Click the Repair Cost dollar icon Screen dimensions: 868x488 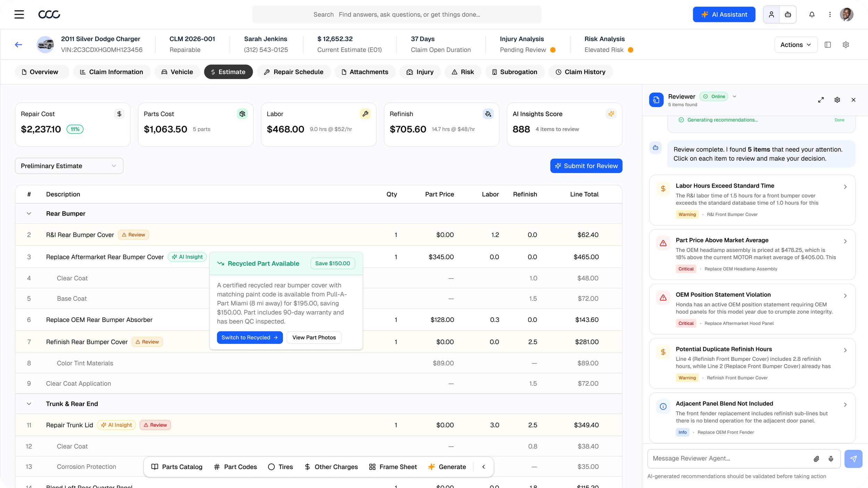119,114
